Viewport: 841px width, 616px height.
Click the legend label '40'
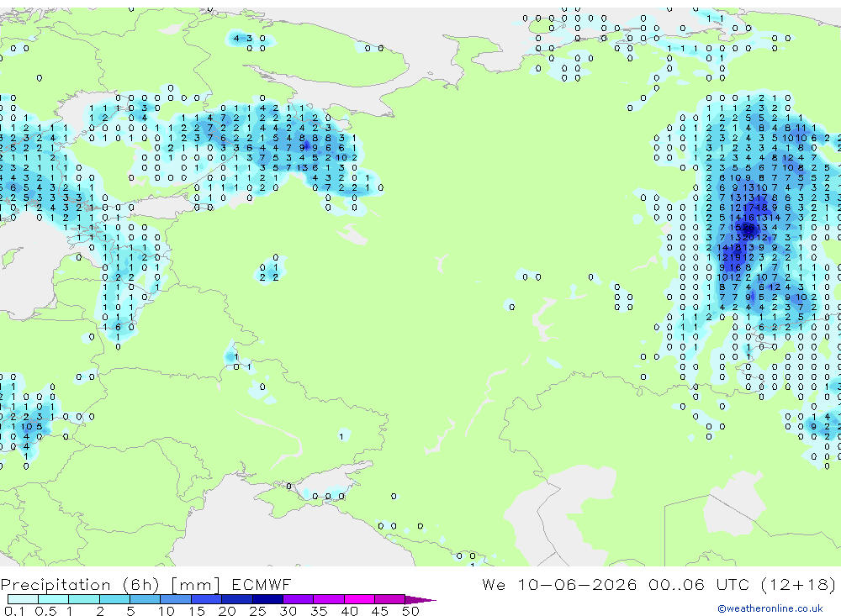(350, 611)
